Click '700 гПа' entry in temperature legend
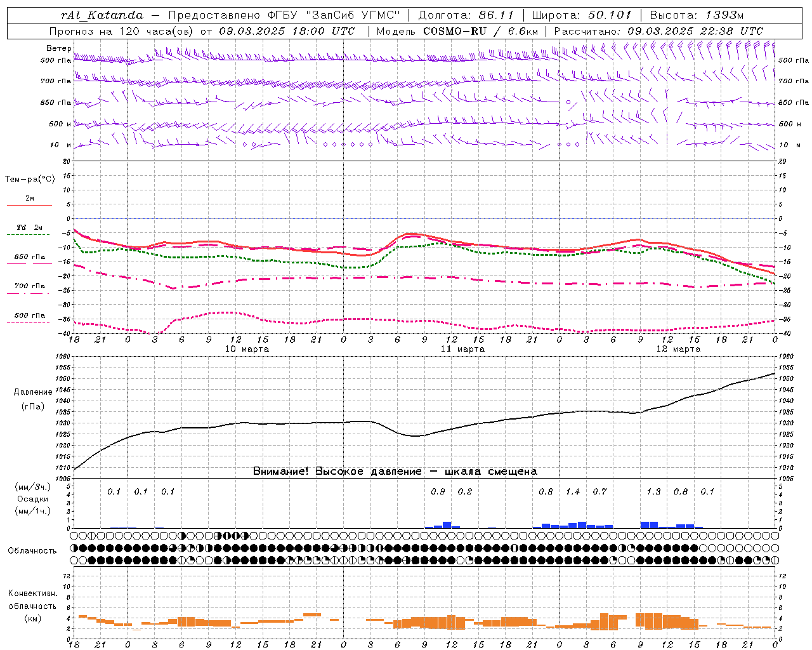This screenshot has height=650, width=812. pos(30,286)
